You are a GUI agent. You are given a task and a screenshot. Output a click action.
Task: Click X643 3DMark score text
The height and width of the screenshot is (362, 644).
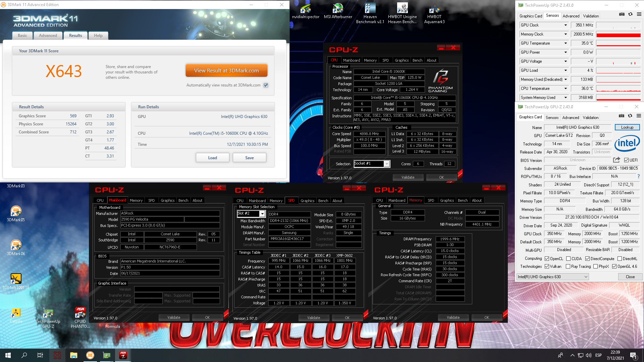(64, 71)
